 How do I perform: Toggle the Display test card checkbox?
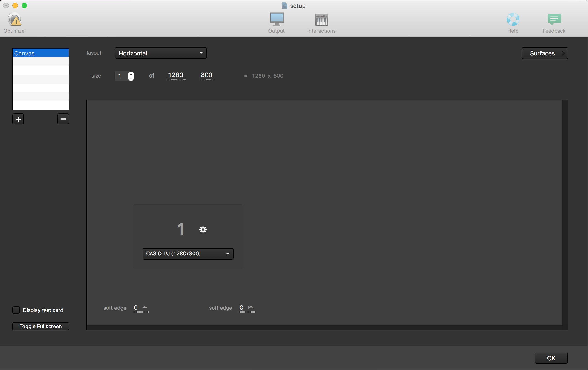[x=16, y=310]
